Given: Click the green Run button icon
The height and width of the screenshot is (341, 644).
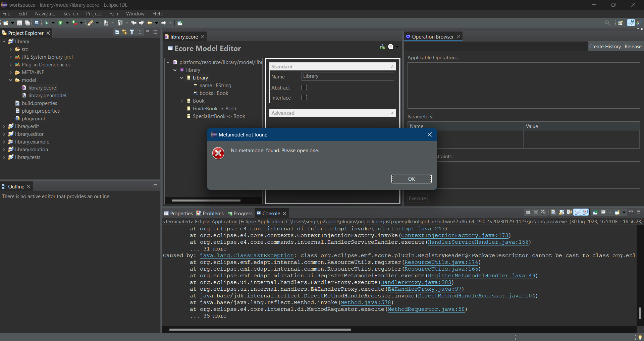Looking at the screenshot, I should 60,23.
